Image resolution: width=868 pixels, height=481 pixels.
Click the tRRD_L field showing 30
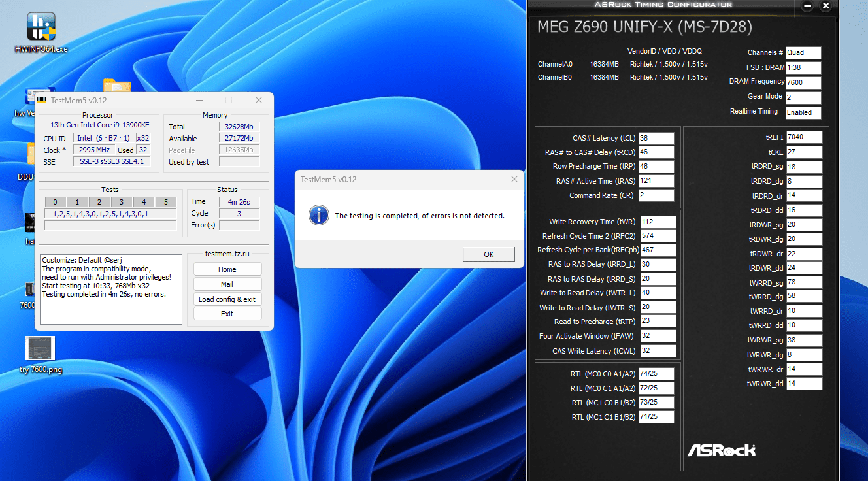[x=658, y=265]
